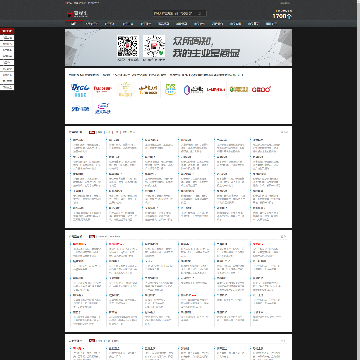This screenshot has height=360, width=360.
Task: Select the first highlighted navigation tab under logo
Action: click(x=74, y=24)
